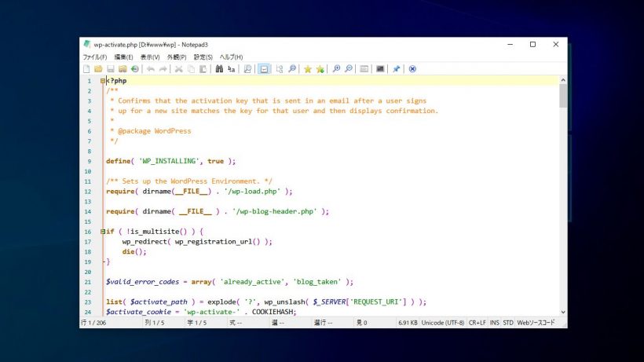Image resolution: width=644 pixels, height=362 pixels.
Task: Zoom in with the plus magnifier
Action: tap(336, 69)
